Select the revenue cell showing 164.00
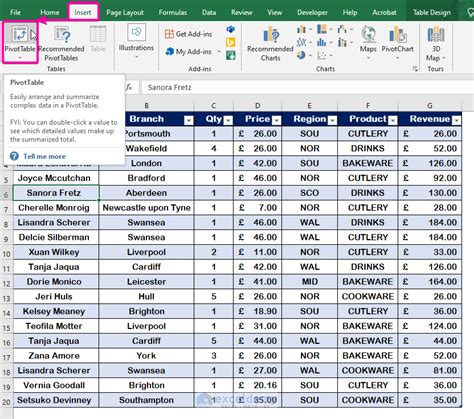This screenshot has width=474, height=419. (430, 282)
